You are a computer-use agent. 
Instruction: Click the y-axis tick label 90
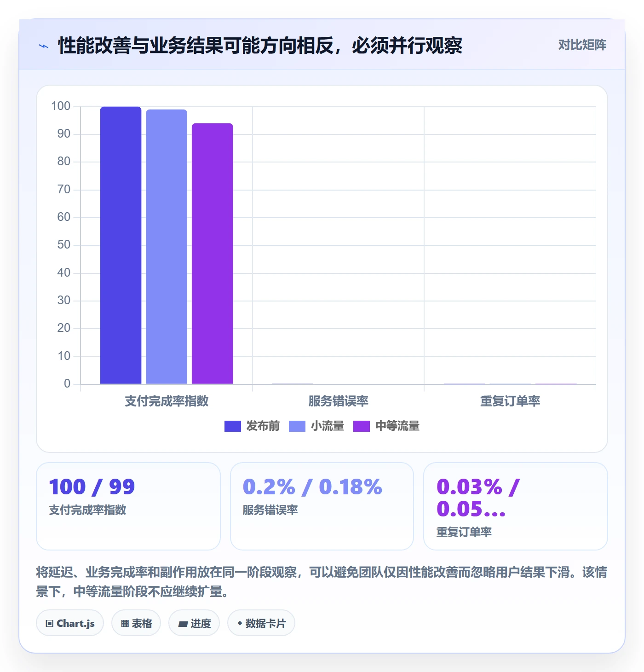64,133
